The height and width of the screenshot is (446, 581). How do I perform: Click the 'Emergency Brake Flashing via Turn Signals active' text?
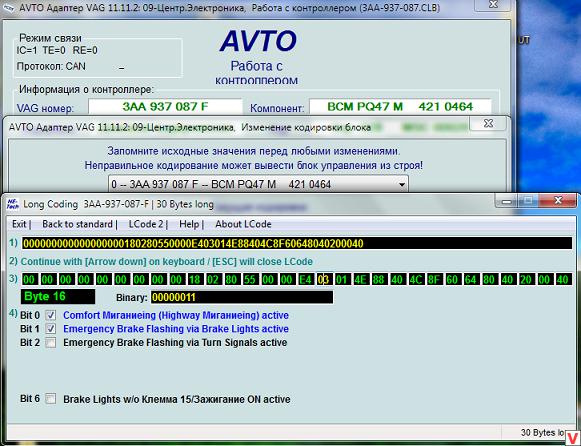click(x=175, y=343)
